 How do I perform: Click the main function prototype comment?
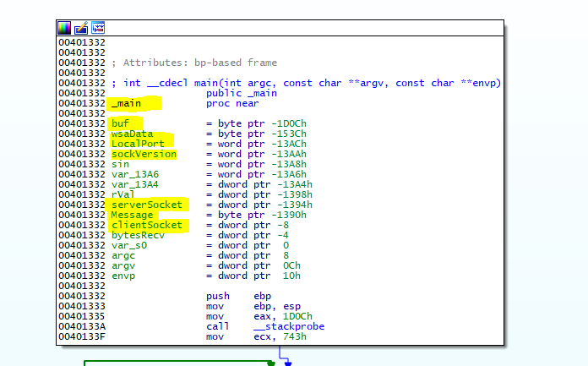pyautogui.click(x=306, y=83)
